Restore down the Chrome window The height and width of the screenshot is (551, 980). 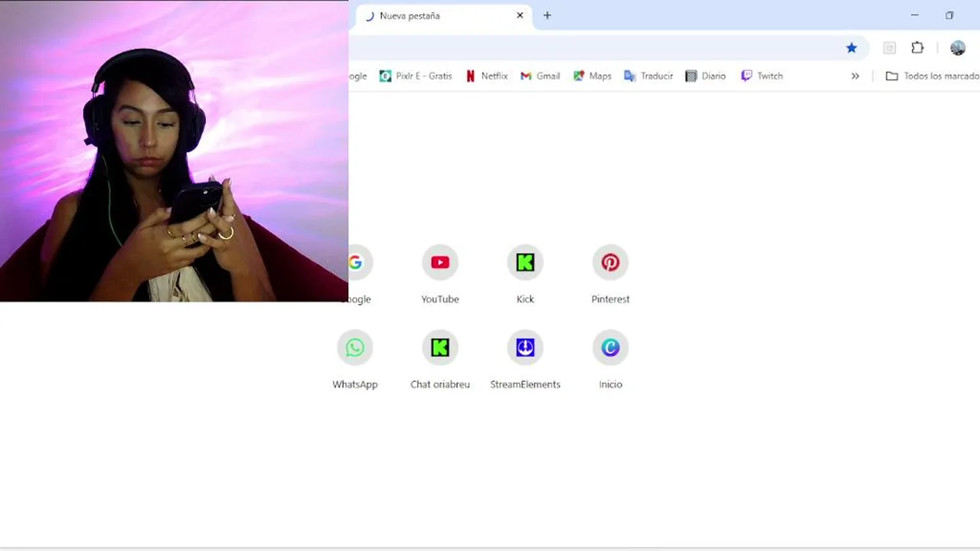pyautogui.click(x=949, y=15)
